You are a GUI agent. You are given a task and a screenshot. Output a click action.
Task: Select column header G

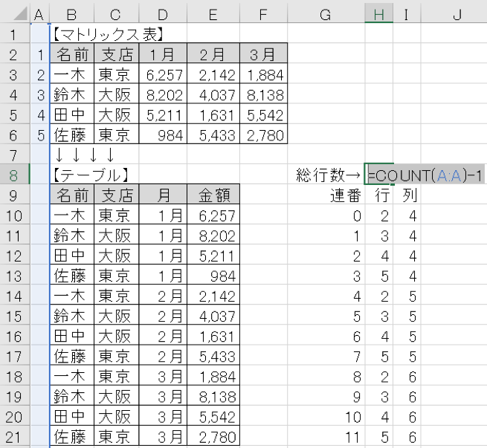point(326,14)
